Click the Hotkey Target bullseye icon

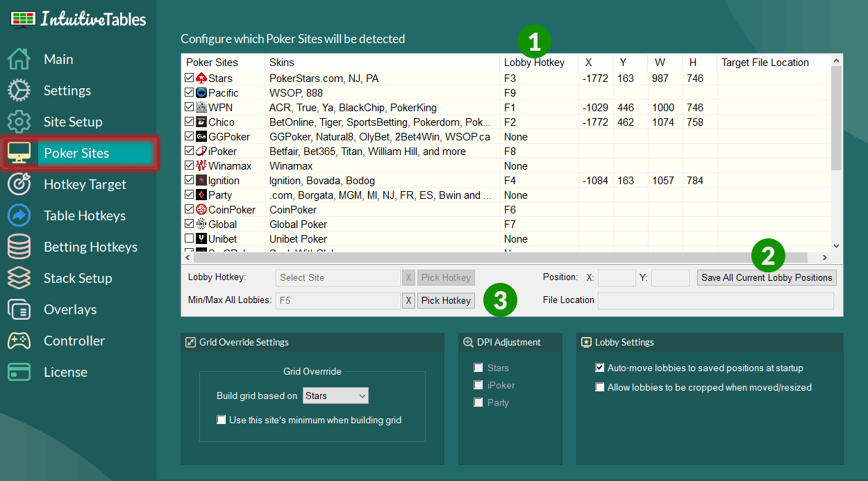[19, 184]
